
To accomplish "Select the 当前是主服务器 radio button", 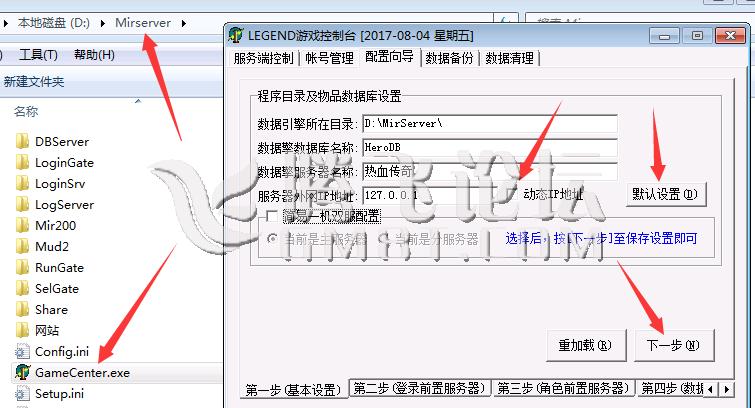I will (x=271, y=239).
